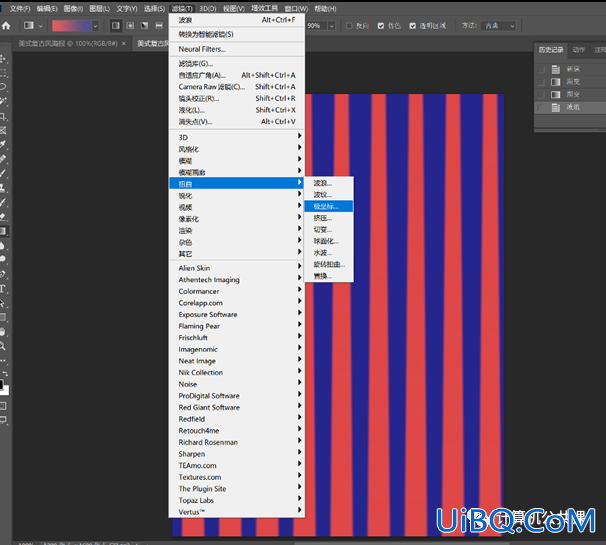Viewport: 606px width, 545px height.
Task: Select the Rectangular Marquee tool
Action: [x=3, y=73]
